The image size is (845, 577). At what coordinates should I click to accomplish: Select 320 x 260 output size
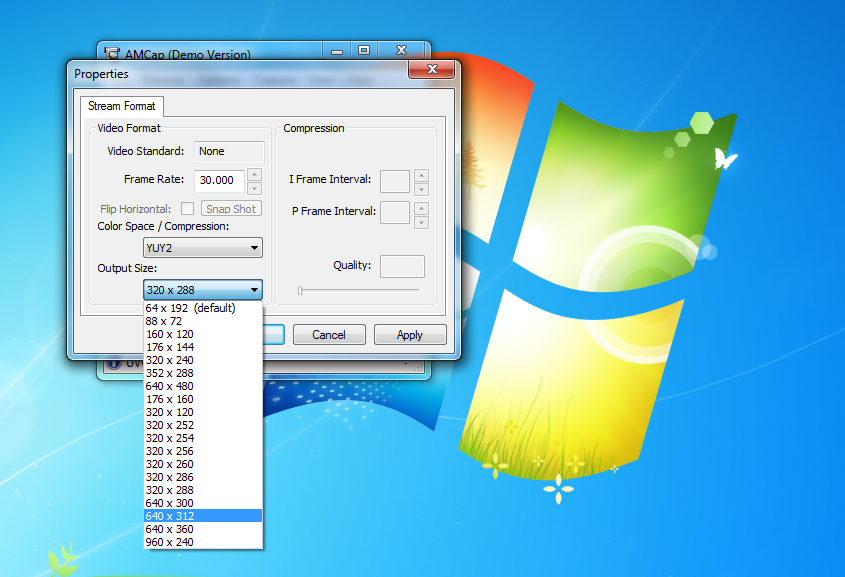(203, 464)
